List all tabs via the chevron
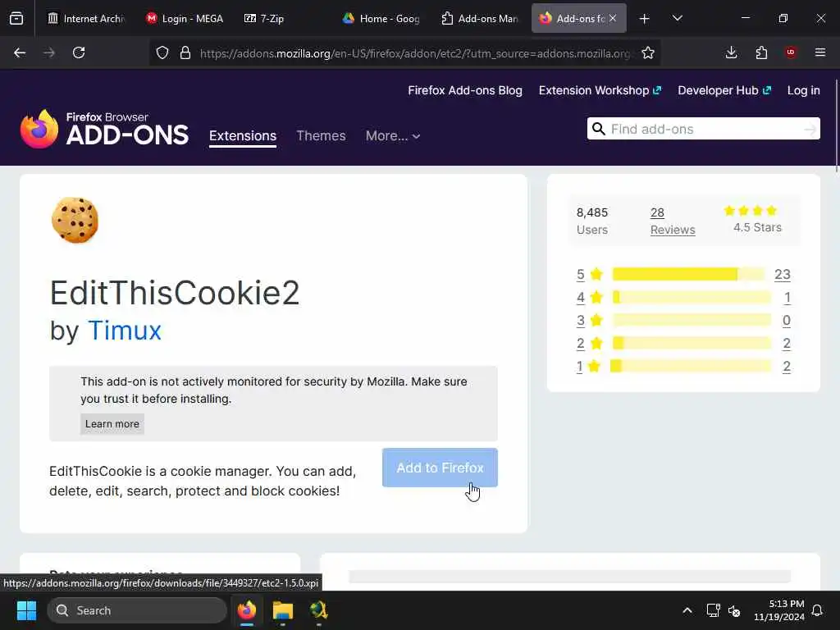Screen dimensions: 840x630 [677, 18]
